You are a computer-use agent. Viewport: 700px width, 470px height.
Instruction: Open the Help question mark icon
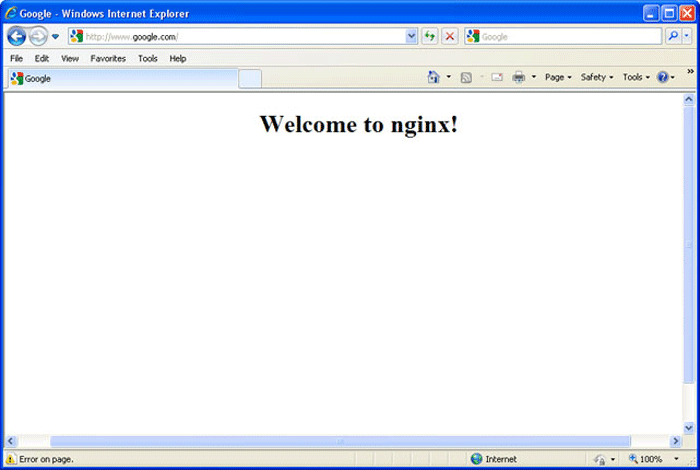662,77
